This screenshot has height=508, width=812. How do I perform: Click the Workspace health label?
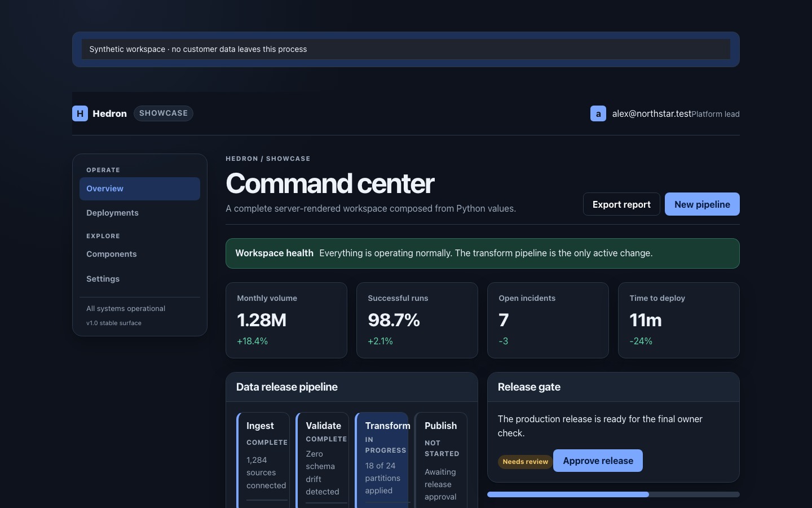click(274, 253)
